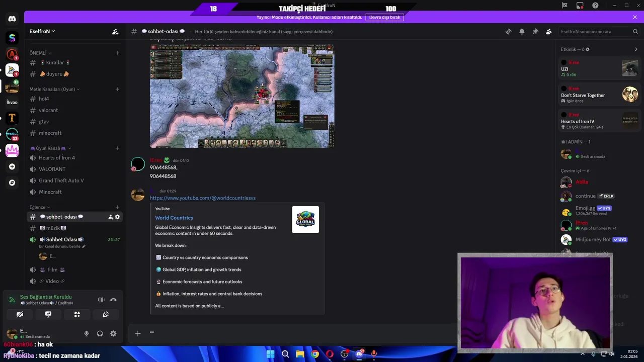The image size is (644, 362).
Task: Switch to the valorant text channel
Action: point(74,110)
